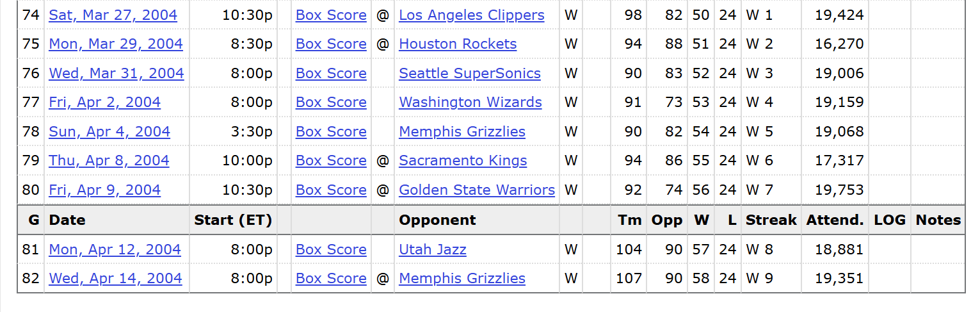980x312 pixels.
Task: Click the Notes column header
Action: coord(938,220)
